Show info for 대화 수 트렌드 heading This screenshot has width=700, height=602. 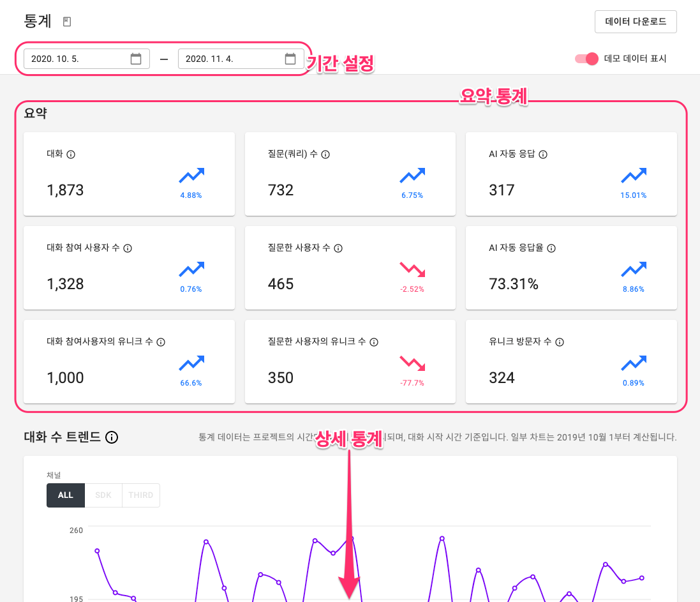(x=112, y=437)
